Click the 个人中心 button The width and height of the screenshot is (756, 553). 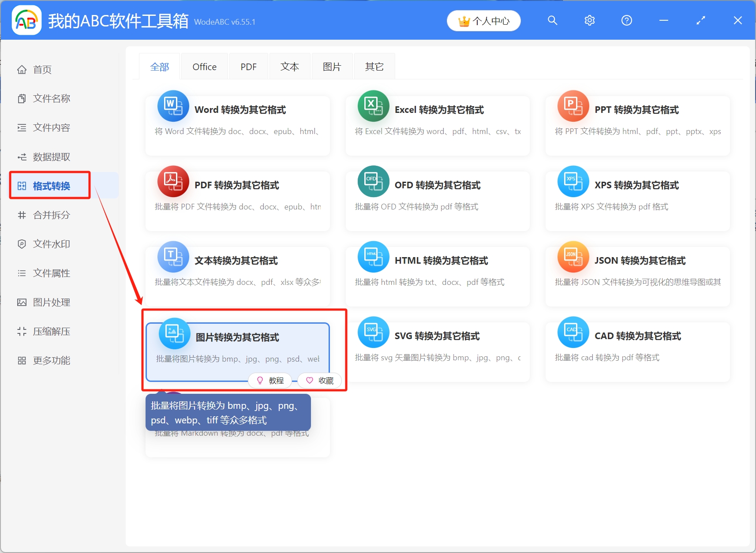(483, 21)
